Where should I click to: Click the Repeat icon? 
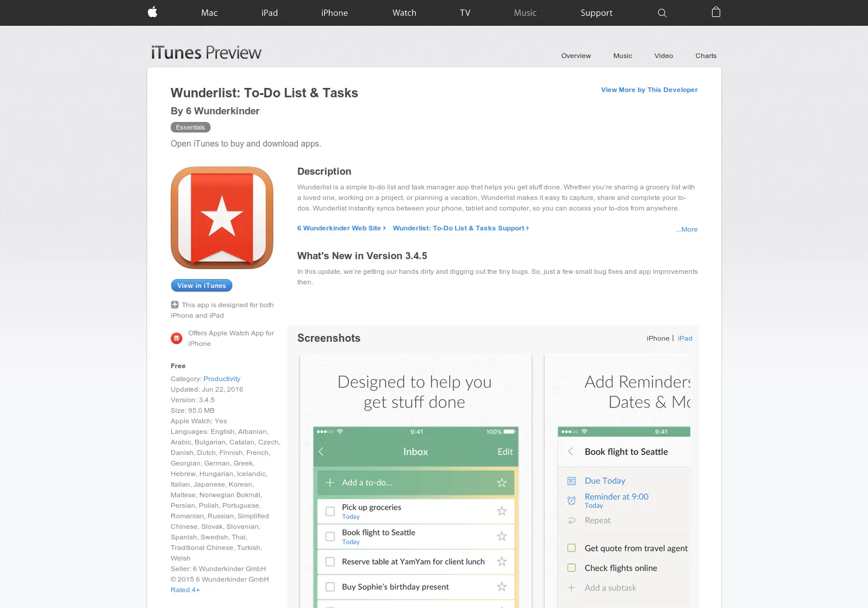point(571,521)
